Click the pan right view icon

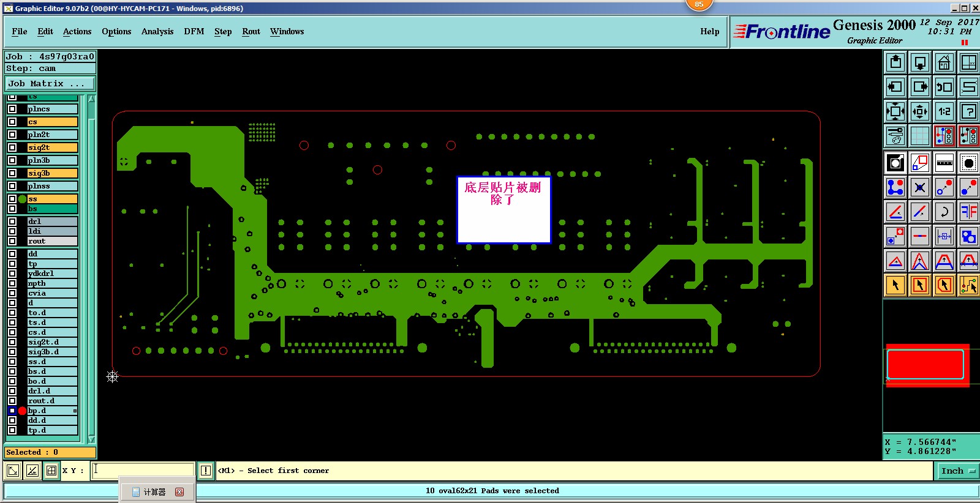[920, 87]
